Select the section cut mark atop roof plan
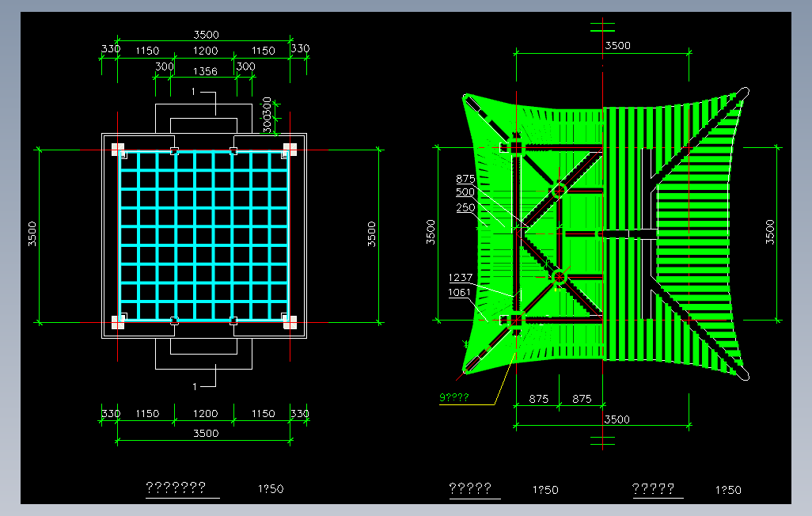The height and width of the screenshot is (516, 812). [x=603, y=27]
